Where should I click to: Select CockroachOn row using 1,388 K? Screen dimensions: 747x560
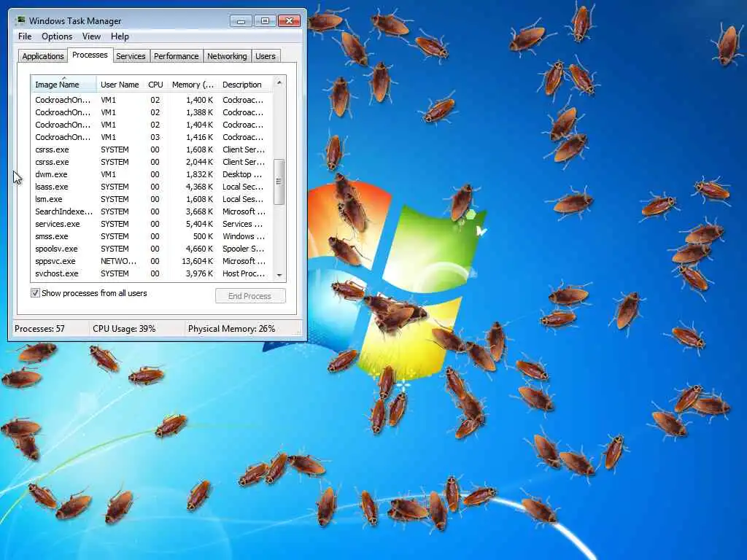(x=152, y=112)
